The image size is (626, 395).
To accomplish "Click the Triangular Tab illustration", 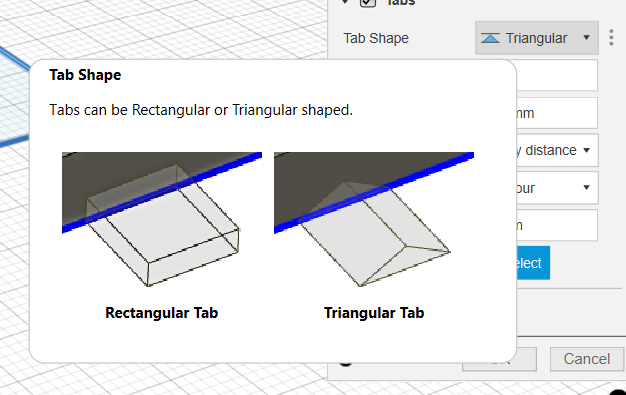I will click(374, 219).
